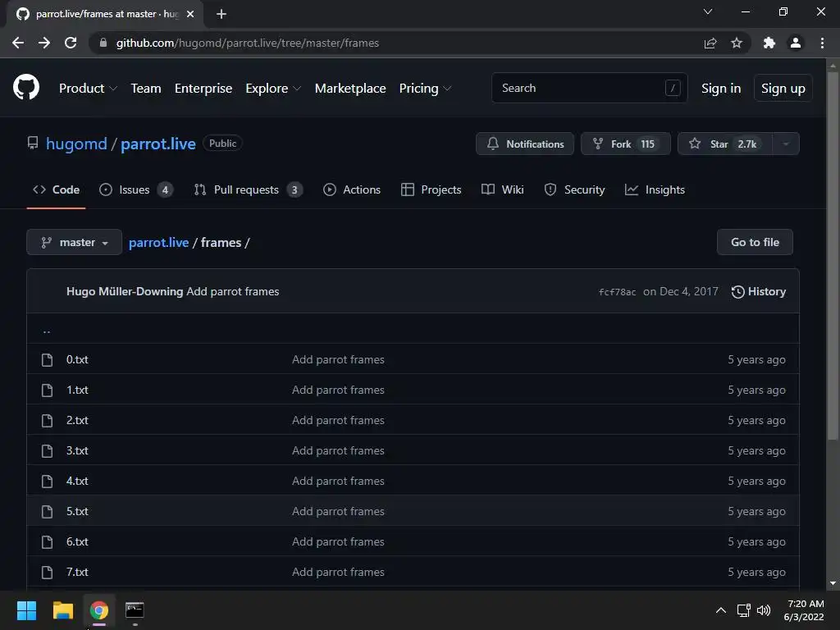View commit History
Image resolution: width=840 pixels, height=630 pixels.
tap(759, 291)
